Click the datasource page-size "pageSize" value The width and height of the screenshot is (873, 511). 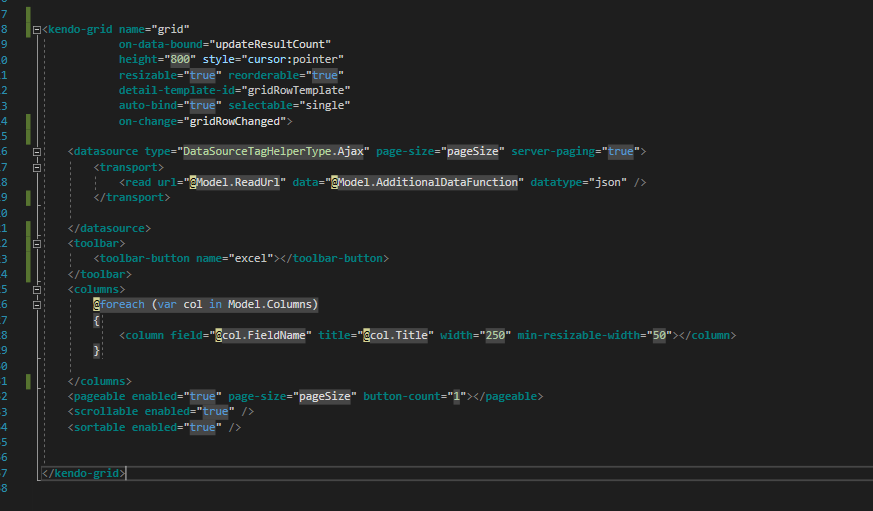[x=473, y=151]
